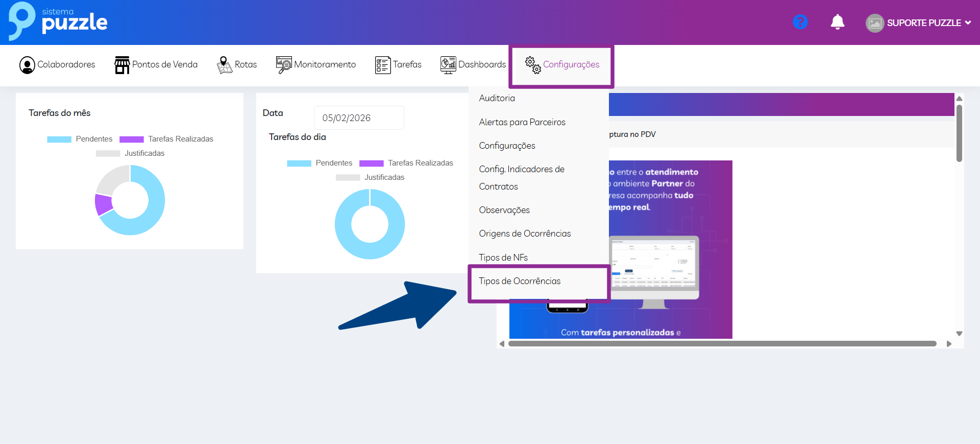Click the Dashboards chart monitor icon
The image size is (980, 444).
click(x=448, y=65)
